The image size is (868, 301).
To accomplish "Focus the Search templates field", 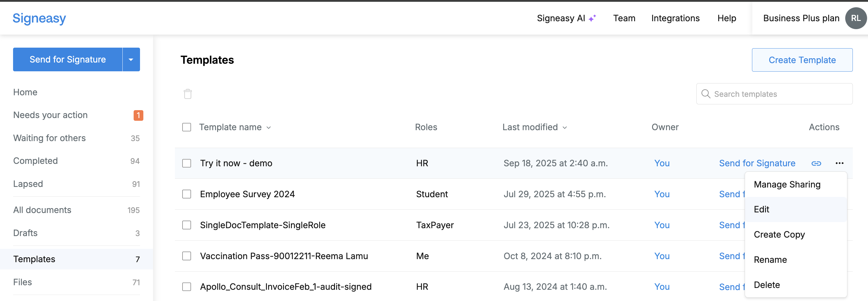I will point(774,94).
